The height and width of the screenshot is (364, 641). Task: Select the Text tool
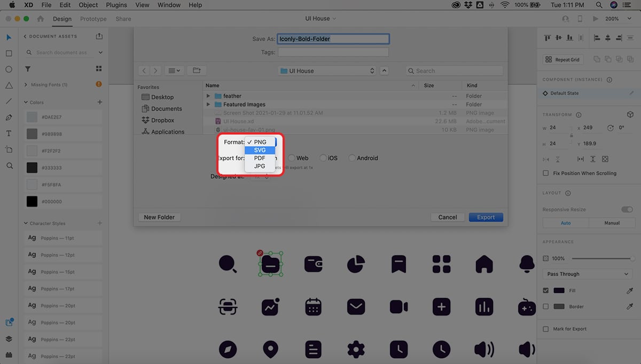[x=9, y=133]
